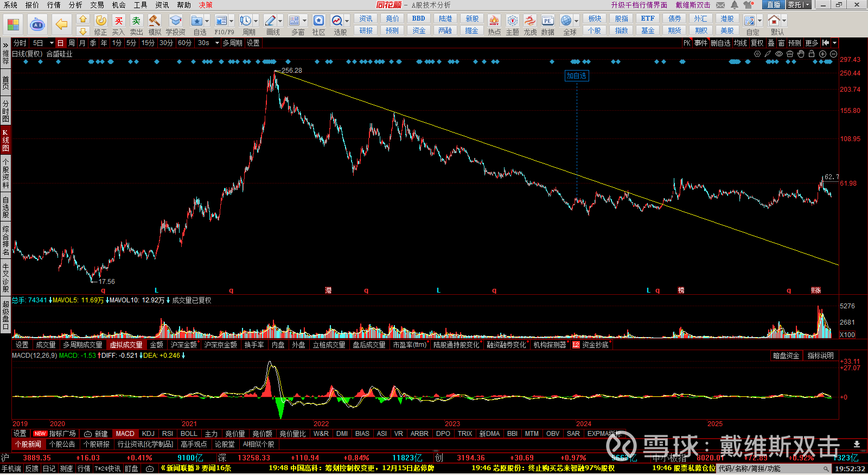
Task: Open the 交易 menu
Action: pyautogui.click(x=97, y=5)
